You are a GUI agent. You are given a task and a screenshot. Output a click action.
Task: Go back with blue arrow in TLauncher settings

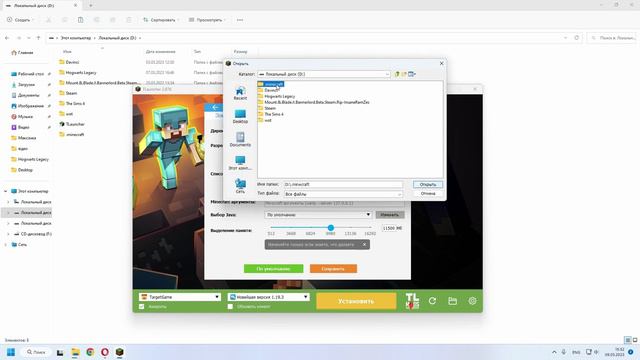pyautogui.click(x=215, y=107)
